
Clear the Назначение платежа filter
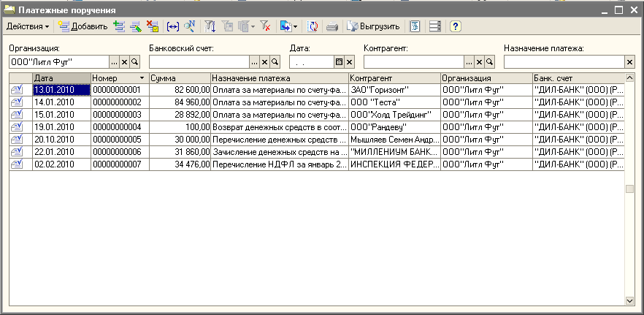[630, 62]
